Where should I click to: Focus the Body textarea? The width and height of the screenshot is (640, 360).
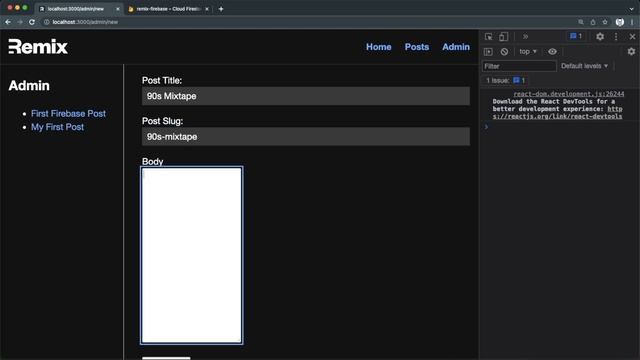191,256
